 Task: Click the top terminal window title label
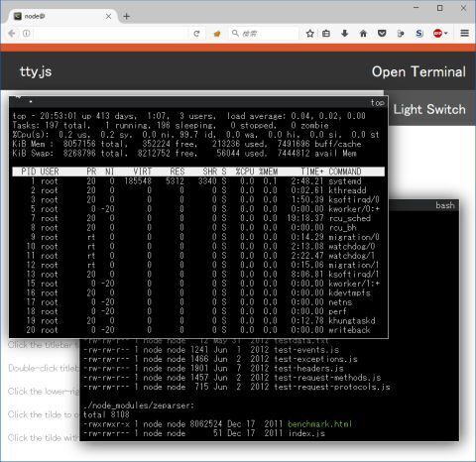point(377,103)
